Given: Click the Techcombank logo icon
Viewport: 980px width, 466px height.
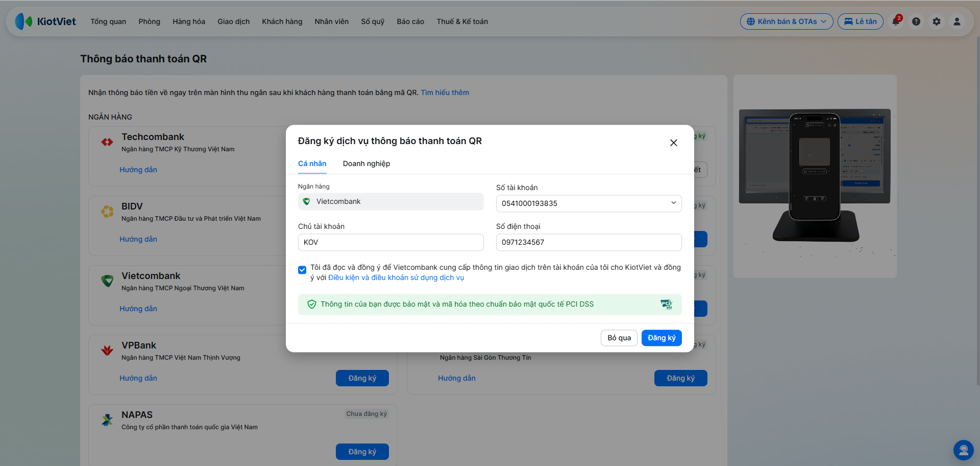Looking at the screenshot, I should pos(107,142).
